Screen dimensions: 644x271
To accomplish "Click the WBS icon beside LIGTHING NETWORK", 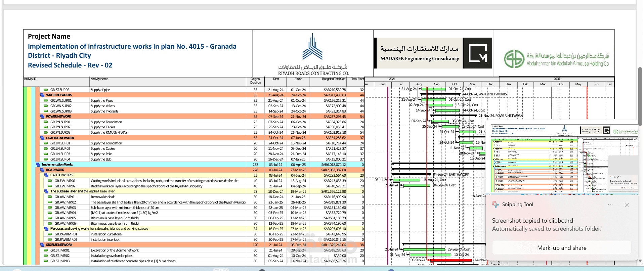I will [42, 138].
